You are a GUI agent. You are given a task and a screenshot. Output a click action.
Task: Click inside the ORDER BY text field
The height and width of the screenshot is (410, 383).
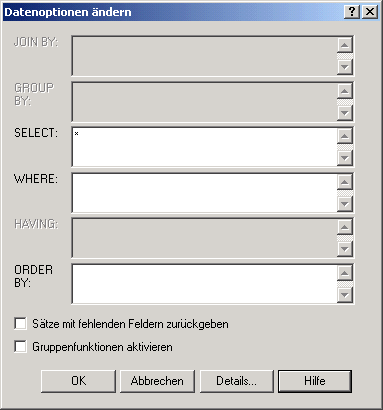(204, 284)
